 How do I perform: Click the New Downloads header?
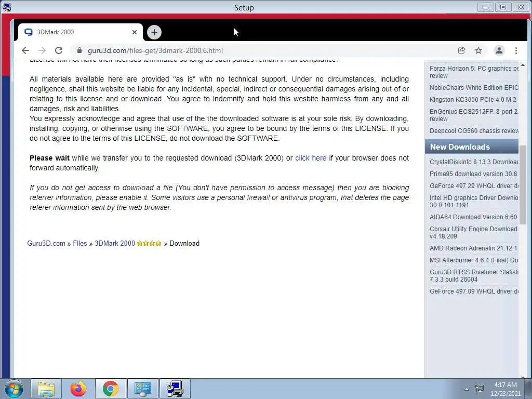point(472,147)
